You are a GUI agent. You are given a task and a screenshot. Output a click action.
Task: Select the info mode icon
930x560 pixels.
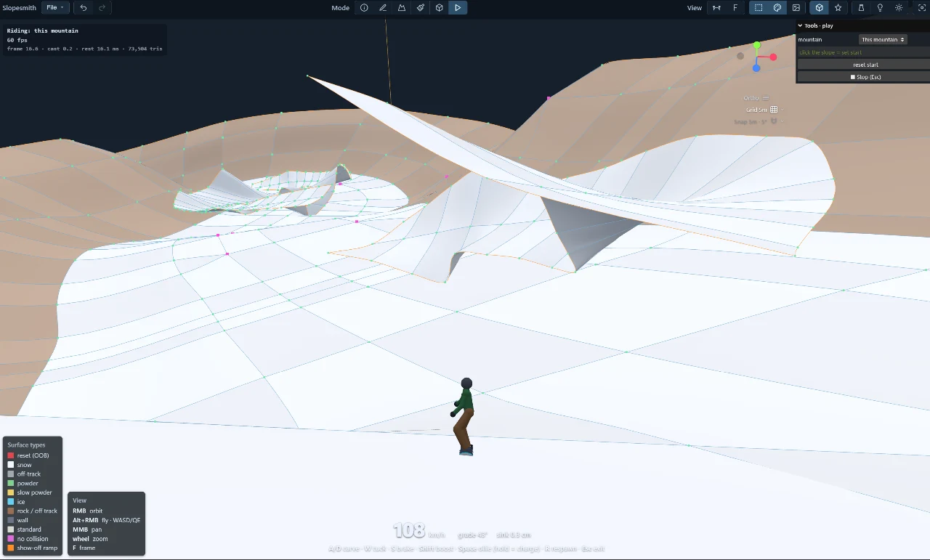tap(364, 8)
